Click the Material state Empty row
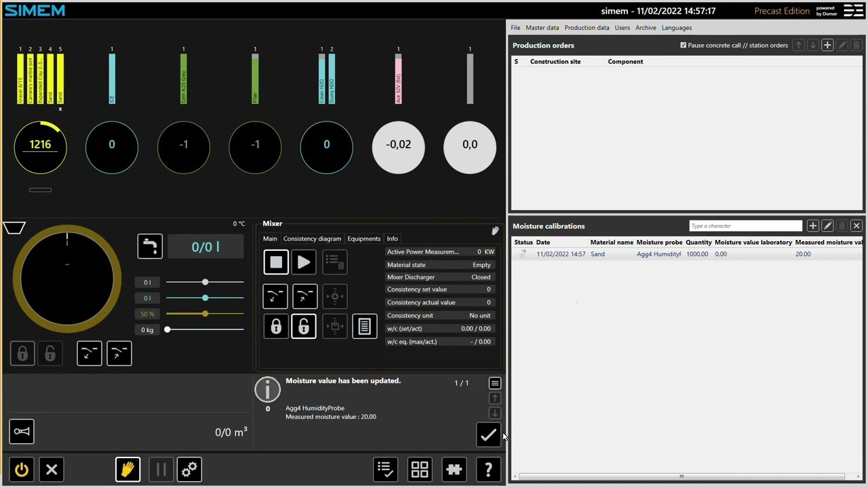 439,265
